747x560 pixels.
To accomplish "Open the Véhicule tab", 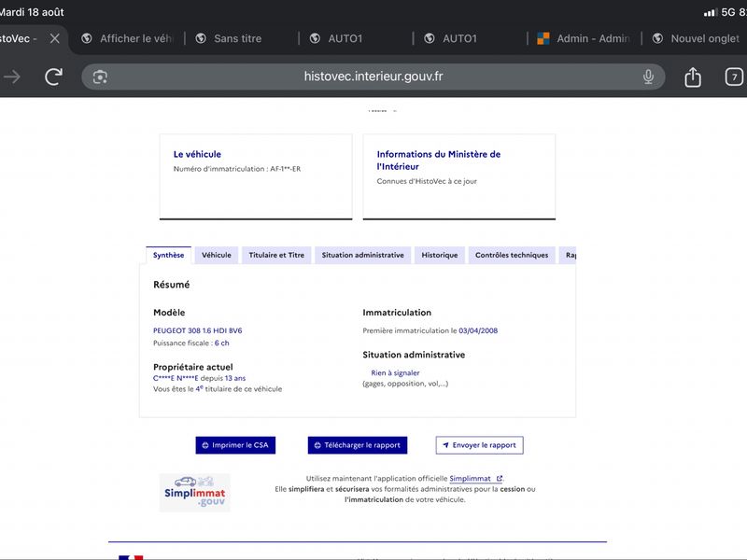I will (217, 255).
